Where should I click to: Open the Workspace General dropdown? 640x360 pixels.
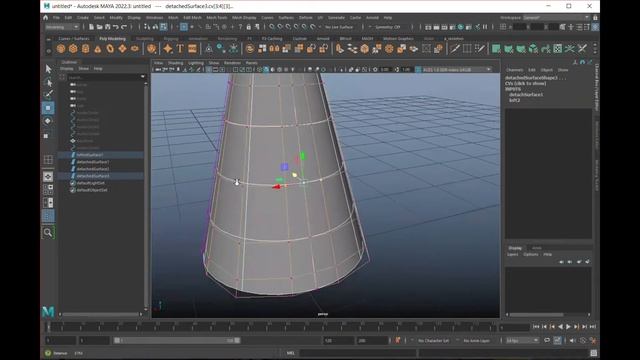tap(556, 18)
